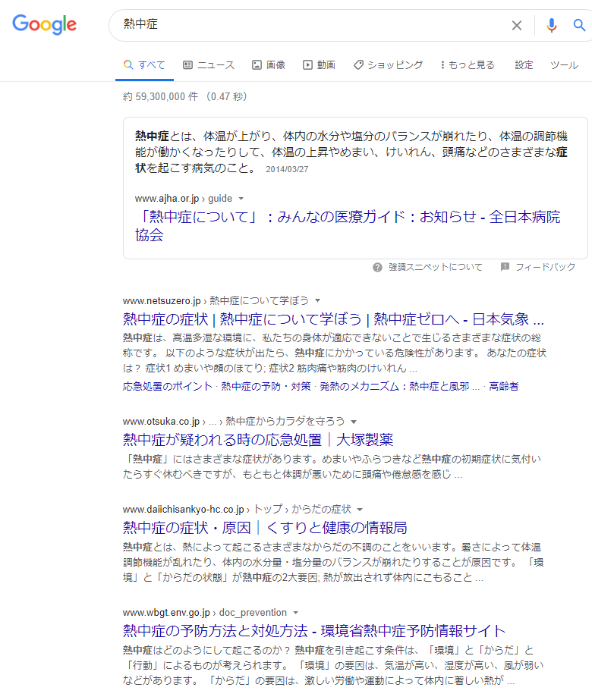Viewport: 592px width, 700px height.
Task: Open the 強調スニペットについて link
Action: (436, 267)
